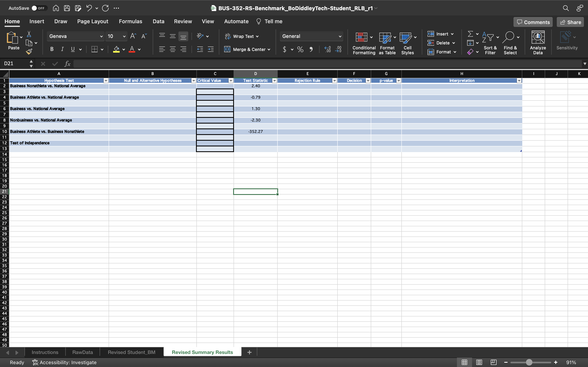Click the Conditional Formatting icon
The width and height of the screenshot is (588, 367).
click(361, 37)
